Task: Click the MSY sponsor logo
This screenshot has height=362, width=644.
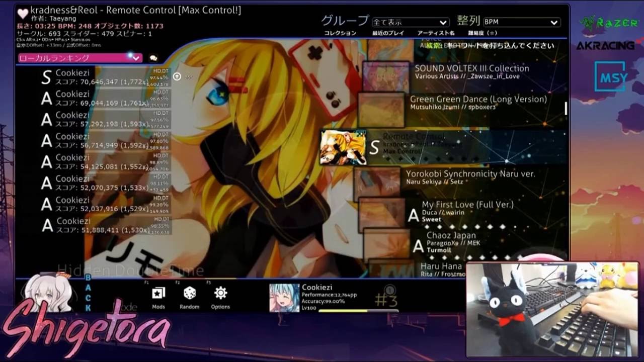Action: [x=611, y=76]
